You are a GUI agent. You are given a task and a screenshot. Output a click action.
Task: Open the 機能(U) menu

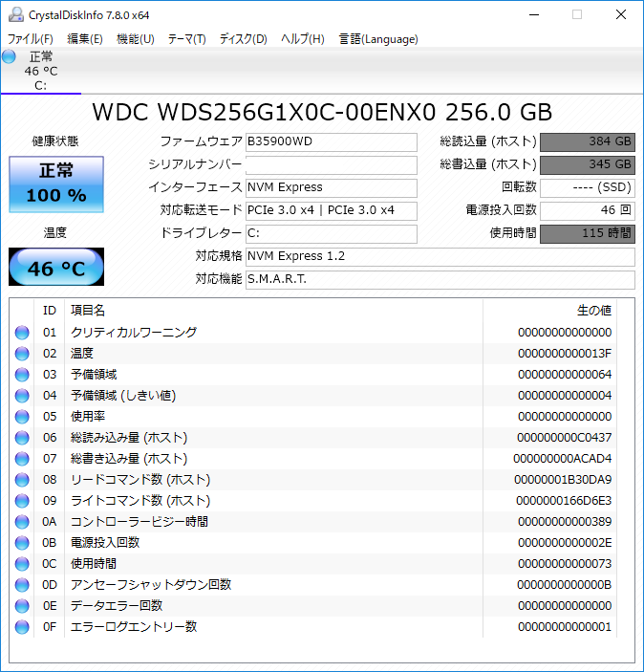tap(136, 39)
